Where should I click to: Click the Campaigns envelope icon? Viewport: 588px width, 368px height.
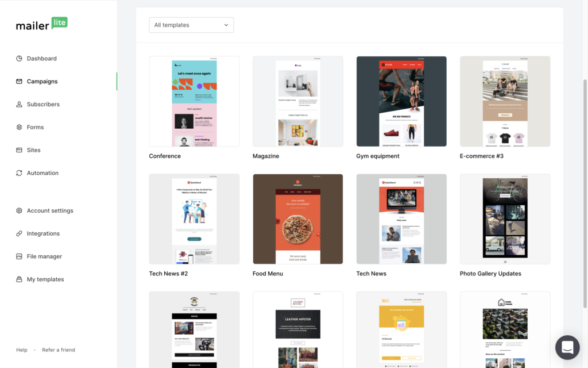tap(19, 81)
